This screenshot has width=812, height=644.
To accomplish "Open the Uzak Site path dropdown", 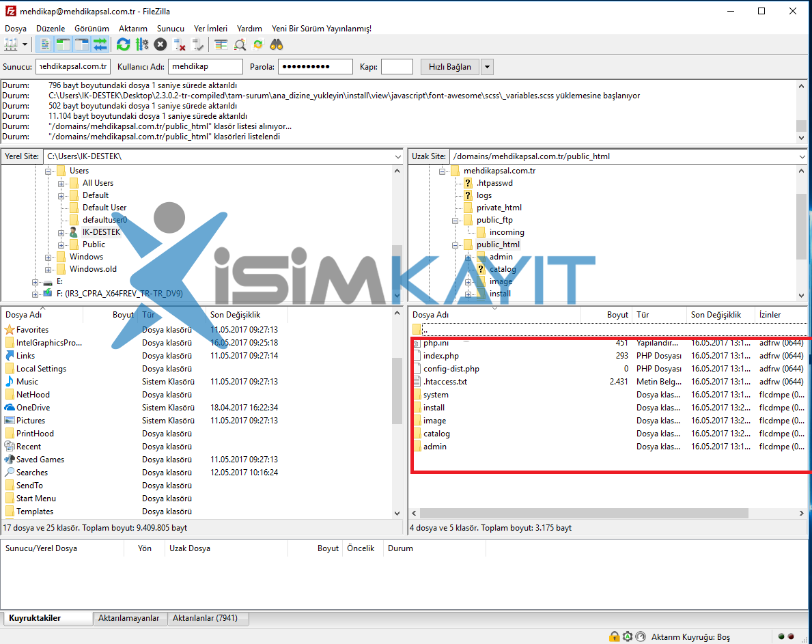I will tap(802, 156).
